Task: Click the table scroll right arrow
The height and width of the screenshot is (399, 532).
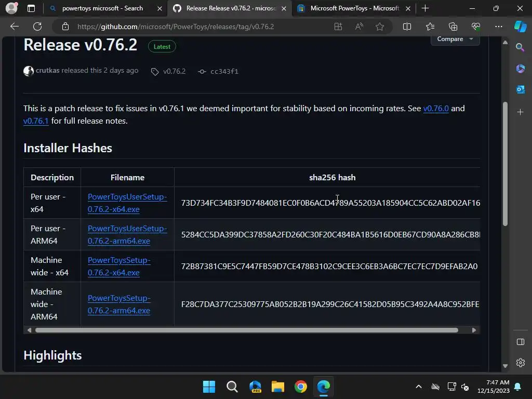Action: 474,330
